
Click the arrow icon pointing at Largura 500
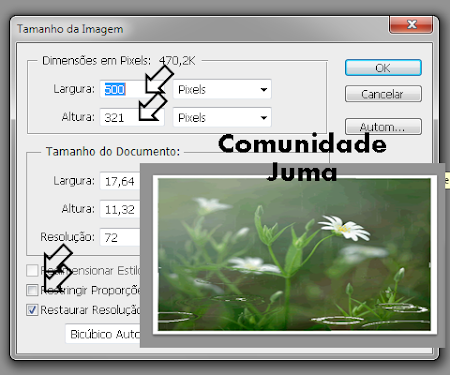pos(159,79)
